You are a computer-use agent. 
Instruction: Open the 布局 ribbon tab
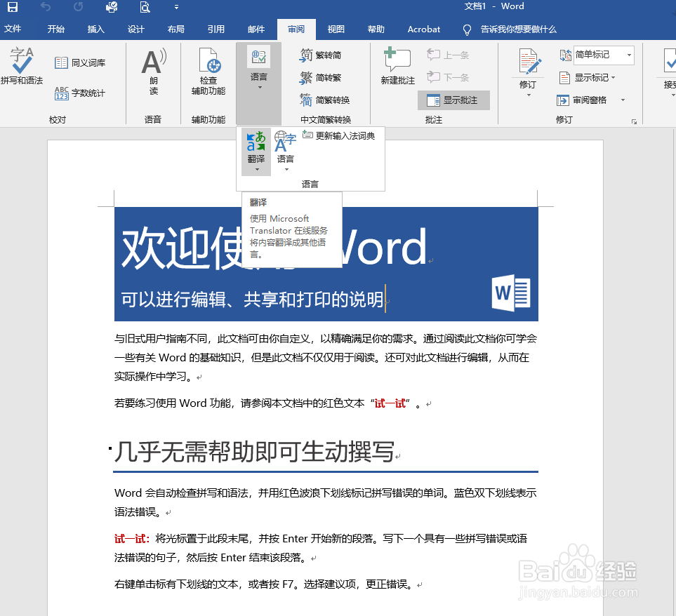pos(176,29)
